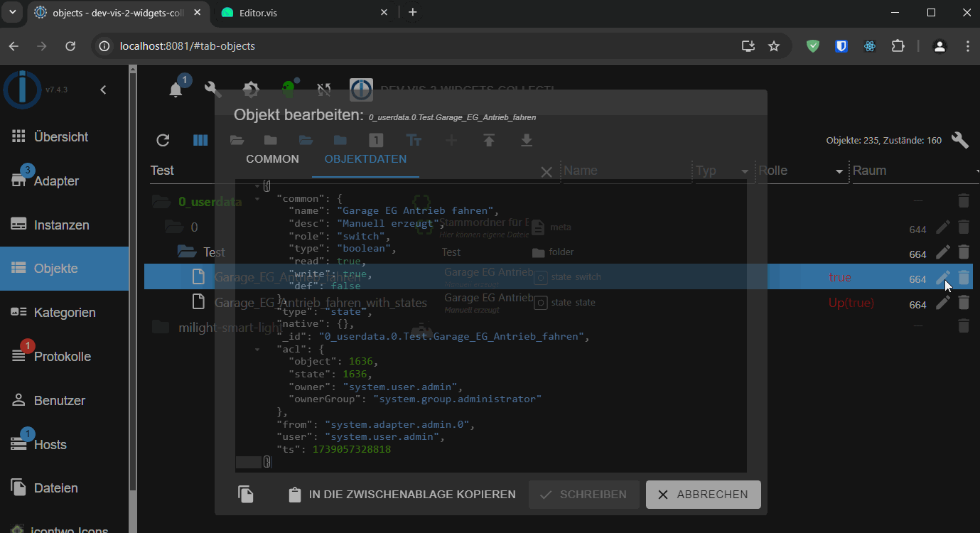Click the "ts": 1739057328818 line

(x=333, y=450)
